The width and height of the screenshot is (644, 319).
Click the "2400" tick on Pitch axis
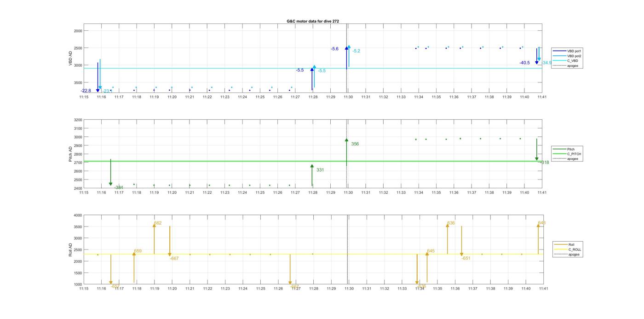78,188
